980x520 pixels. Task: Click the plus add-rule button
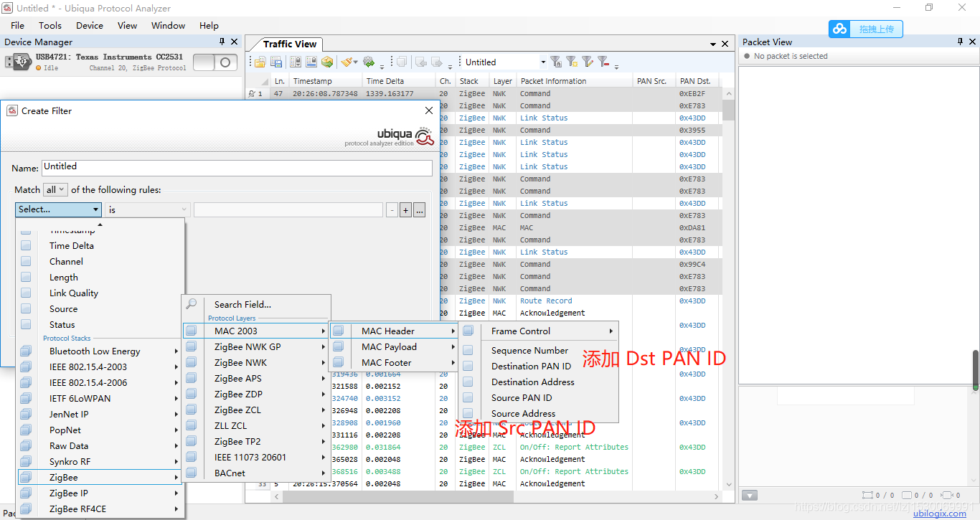pyautogui.click(x=405, y=210)
